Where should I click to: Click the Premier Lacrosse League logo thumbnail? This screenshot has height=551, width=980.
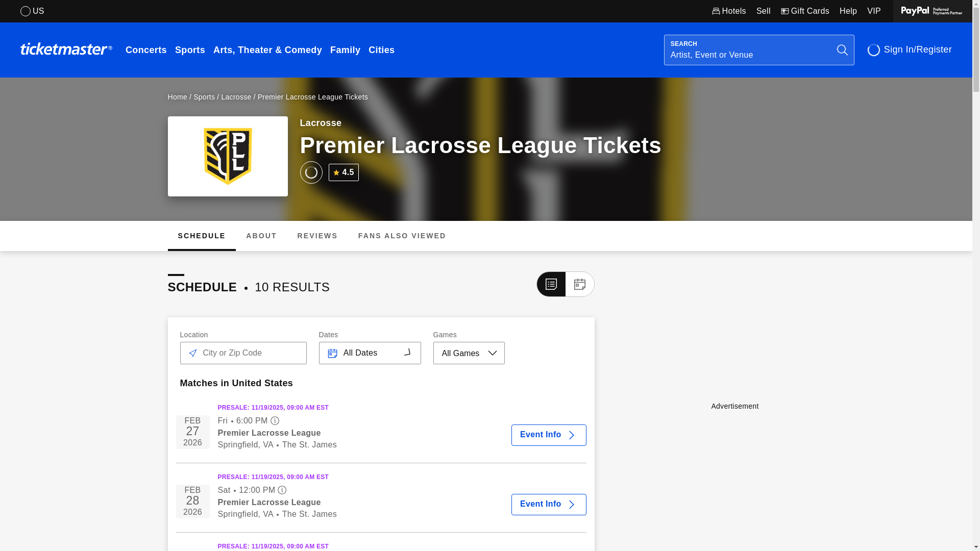pyautogui.click(x=228, y=156)
